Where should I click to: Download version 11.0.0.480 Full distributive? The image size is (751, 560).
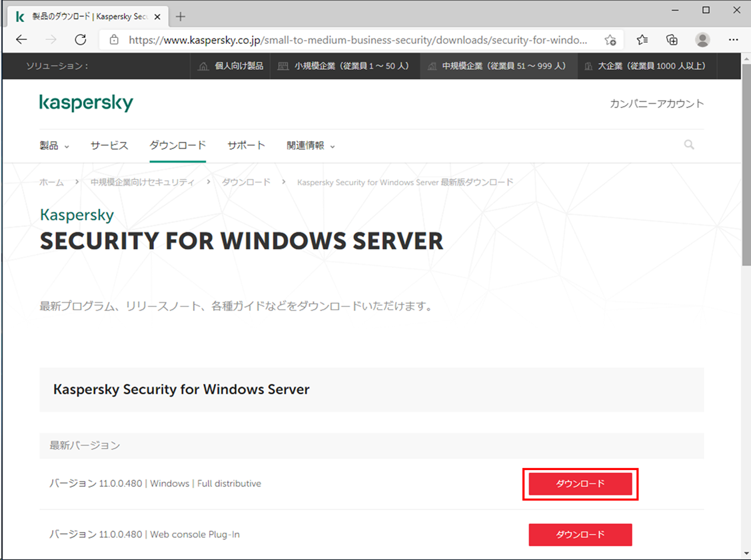(580, 483)
